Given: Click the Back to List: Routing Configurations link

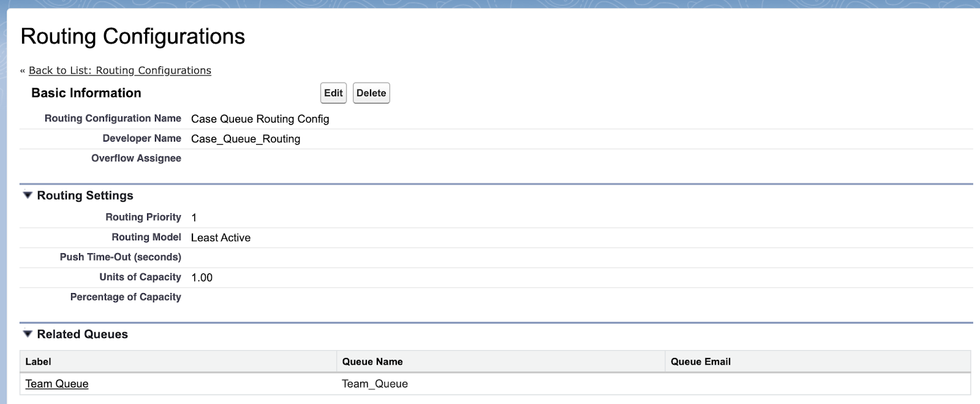Looking at the screenshot, I should 119,71.
